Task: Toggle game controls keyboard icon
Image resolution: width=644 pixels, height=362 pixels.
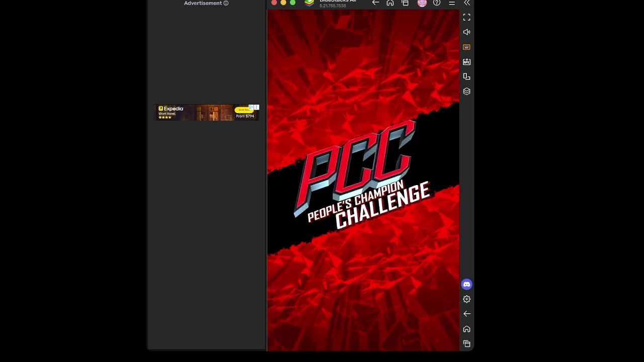Action: coord(466,47)
